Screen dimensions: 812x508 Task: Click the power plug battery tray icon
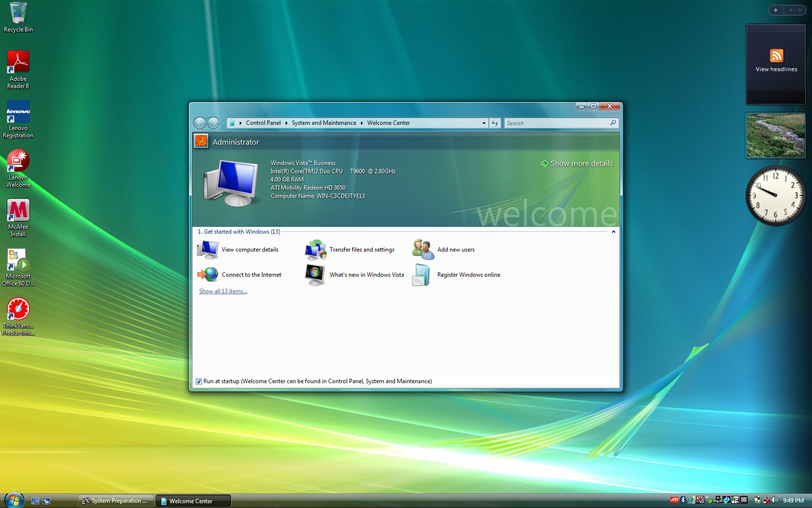[757, 500]
